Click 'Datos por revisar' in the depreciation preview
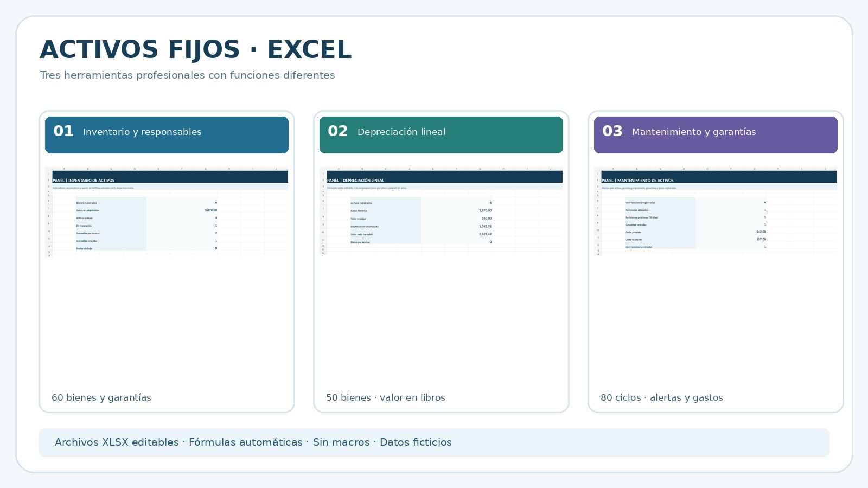The width and height of the screenshot is (868, 488). 360,242
